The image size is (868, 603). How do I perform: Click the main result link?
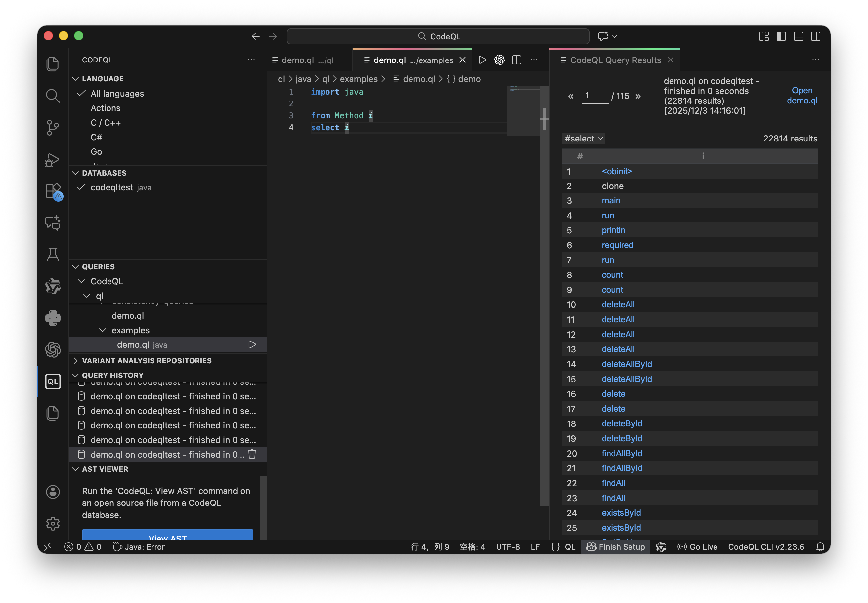[x=611, y=201]
